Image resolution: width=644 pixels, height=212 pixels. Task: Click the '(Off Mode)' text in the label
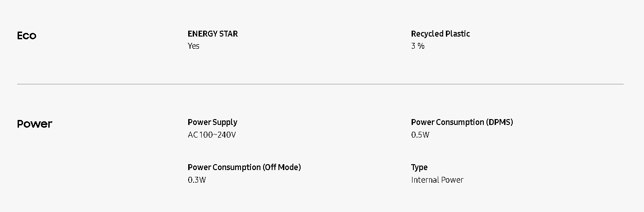click(x=282, y=167)
